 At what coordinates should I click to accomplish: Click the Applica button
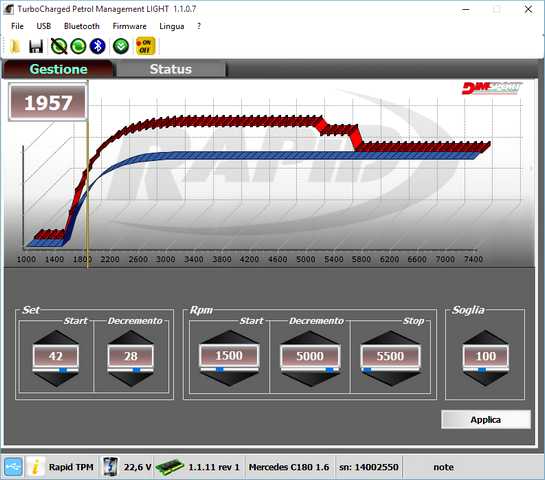pyautogui.click(x=486, y=420)
